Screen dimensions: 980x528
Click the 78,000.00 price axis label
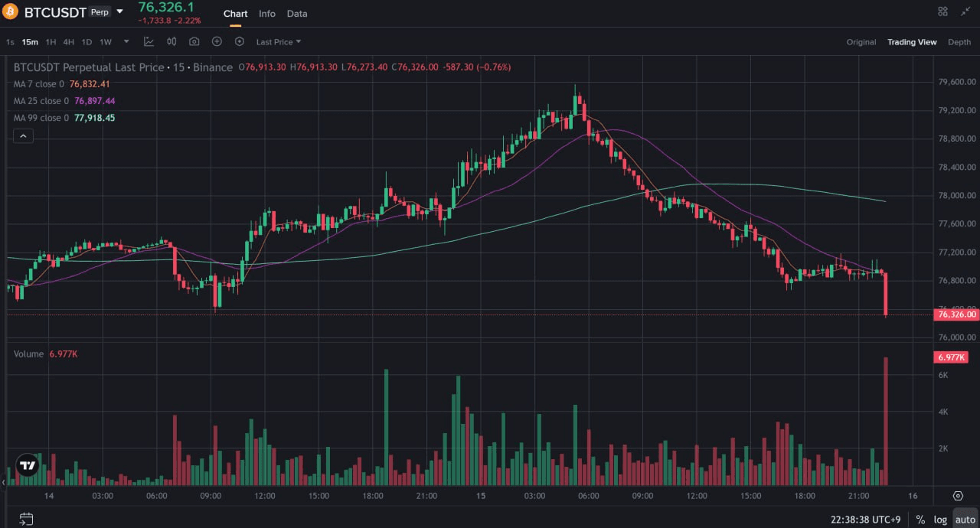[x=957, y=196]
